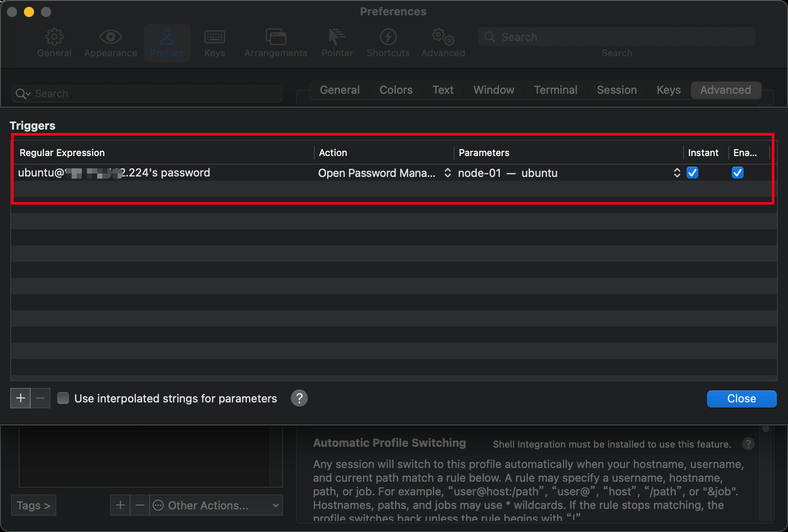Disable the Instant checkbox for the trigger
788x532 pixels.
692,173
